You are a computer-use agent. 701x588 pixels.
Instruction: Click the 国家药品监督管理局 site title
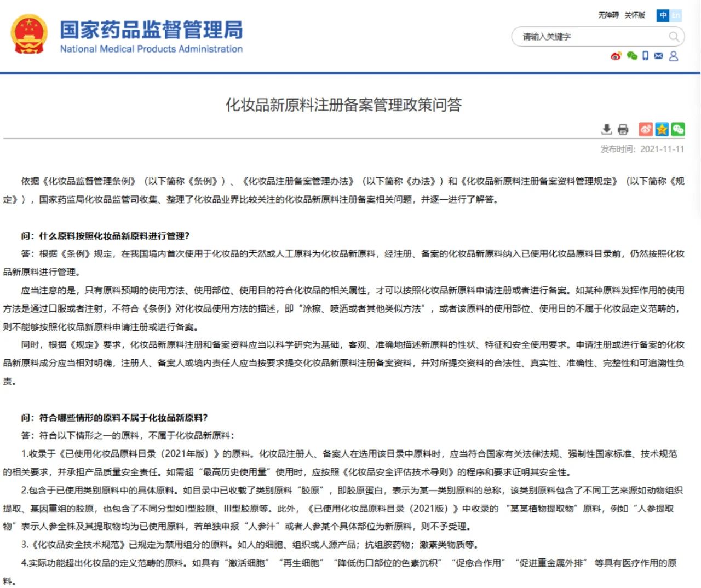[151, 30]
